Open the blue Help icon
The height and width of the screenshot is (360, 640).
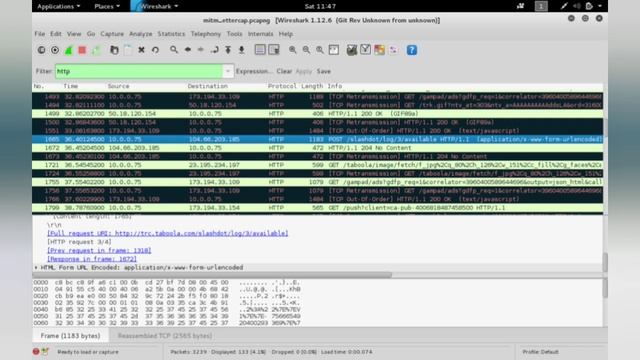click(x=412, y=50)
